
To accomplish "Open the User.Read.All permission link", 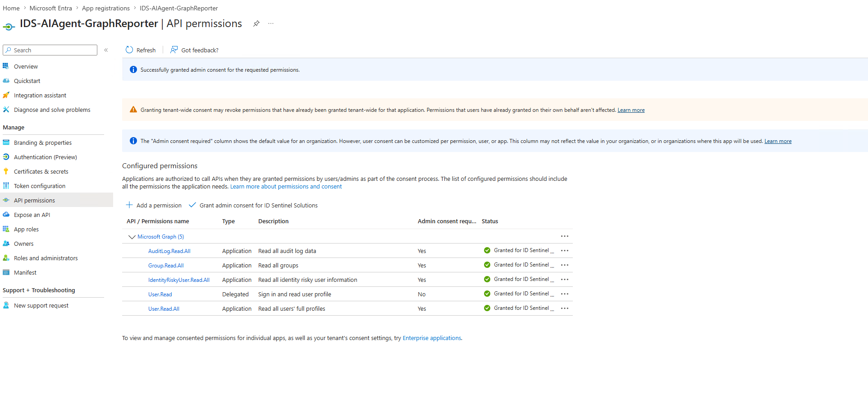I will click(x=164, y=309).
